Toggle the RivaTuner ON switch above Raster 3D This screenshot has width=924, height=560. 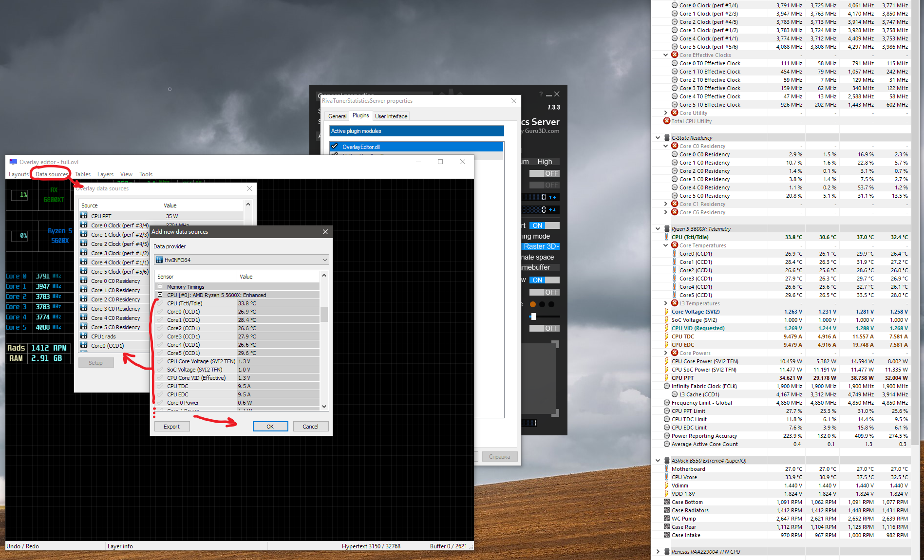(545, 225)
